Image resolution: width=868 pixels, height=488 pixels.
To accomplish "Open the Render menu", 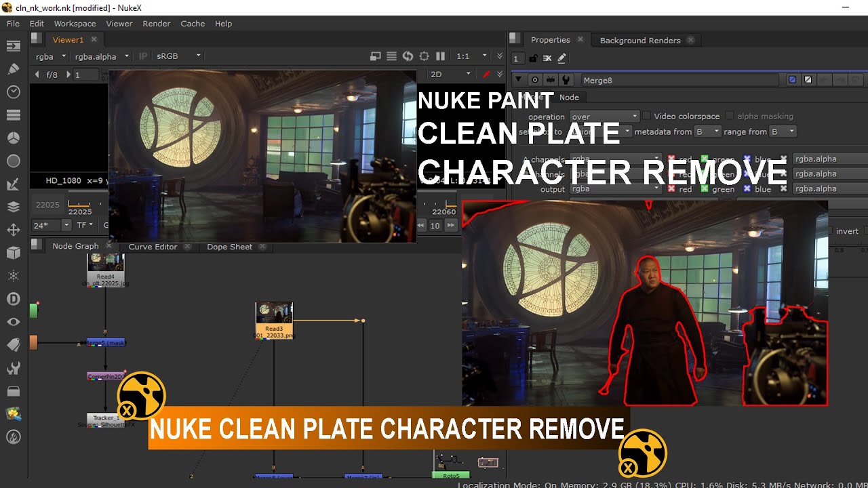I will coord(157,24).
